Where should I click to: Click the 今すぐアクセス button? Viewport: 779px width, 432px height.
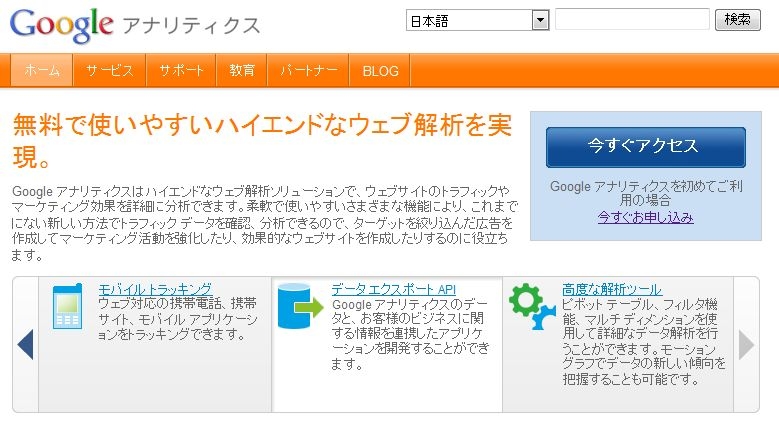coord(645,147)
